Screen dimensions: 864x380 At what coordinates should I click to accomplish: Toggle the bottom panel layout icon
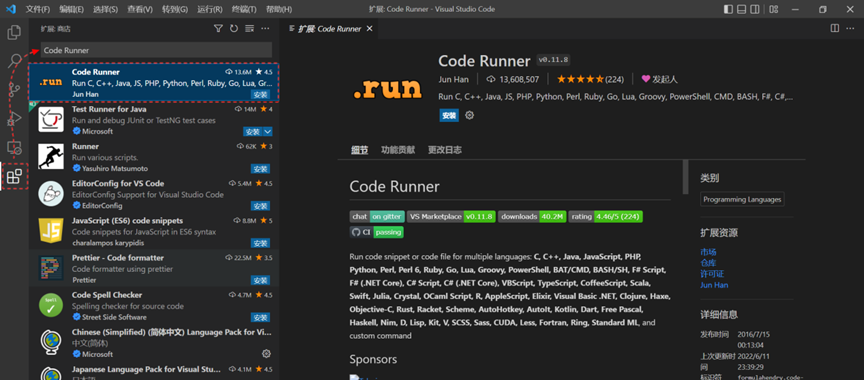click(x=742, y=9)
